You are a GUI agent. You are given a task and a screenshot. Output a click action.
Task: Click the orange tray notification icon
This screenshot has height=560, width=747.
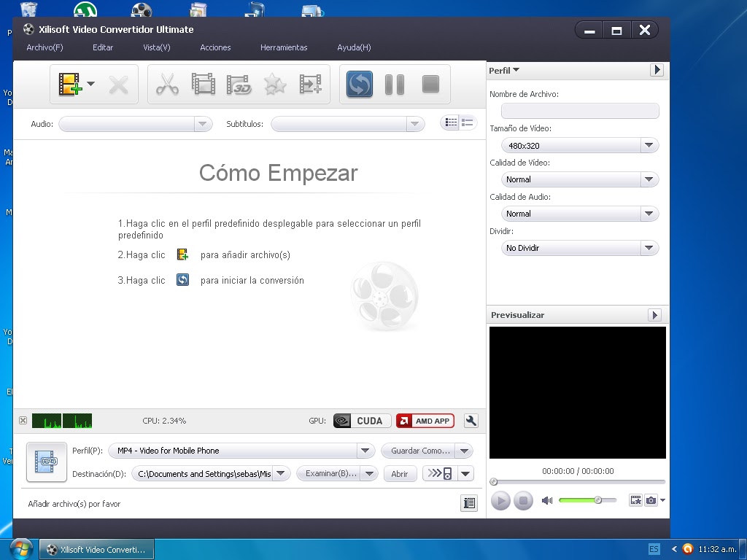(687, 549)
